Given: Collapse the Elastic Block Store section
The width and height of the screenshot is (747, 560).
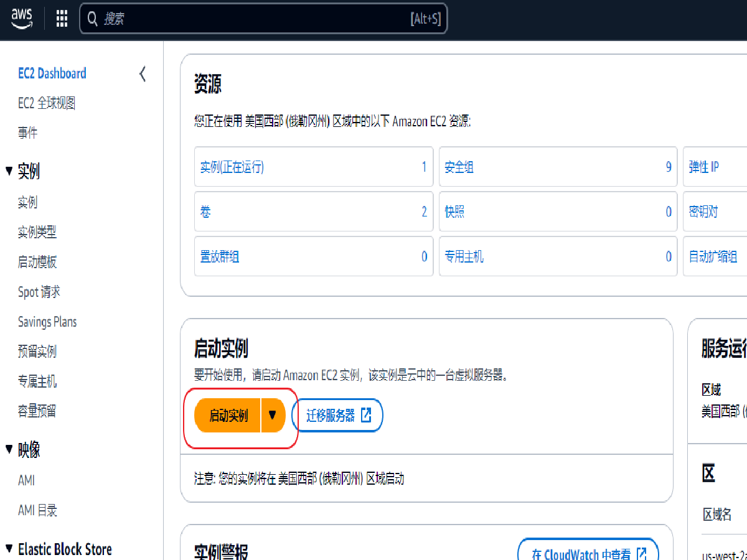Looking at the screenshot, I should point(9,549).
